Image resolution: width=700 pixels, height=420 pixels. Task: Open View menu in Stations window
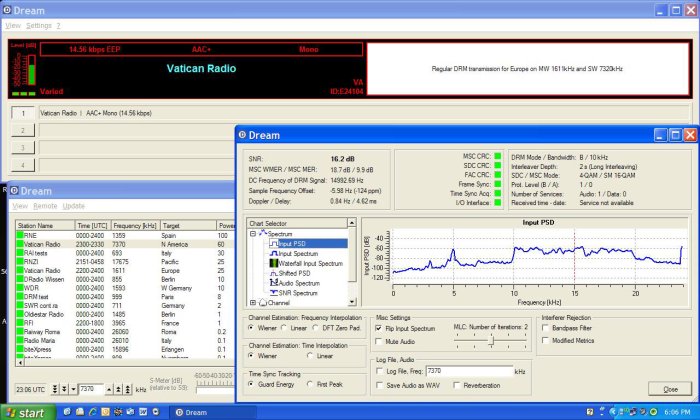20,206
